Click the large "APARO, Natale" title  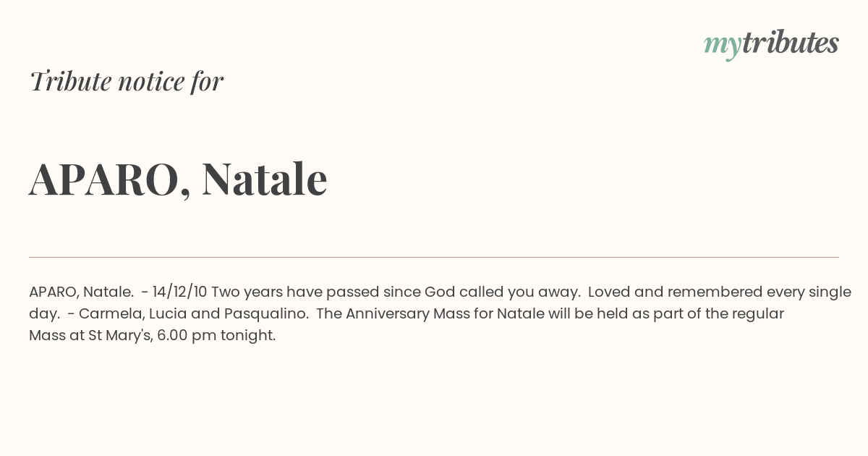[x=178, y=179]
